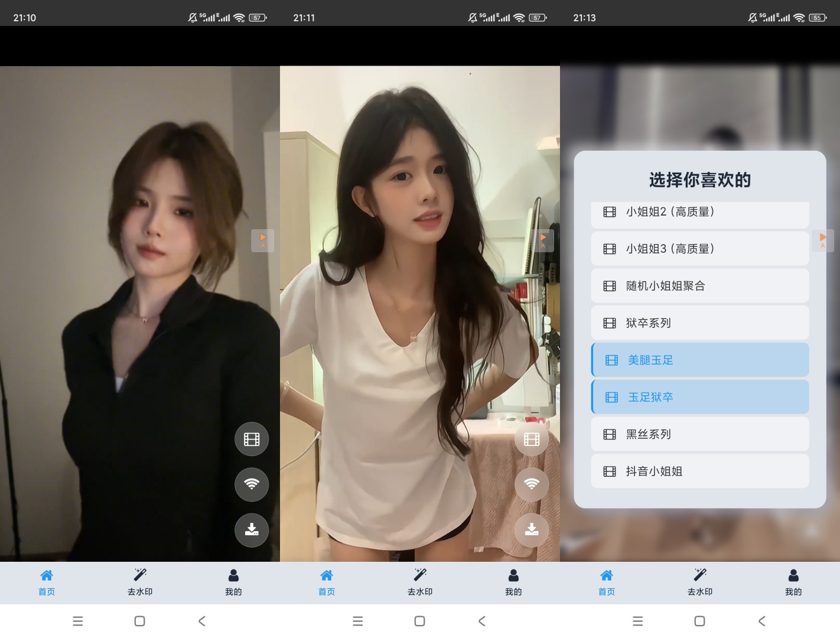The width and height of the screenshot is (840, 638).
Task: Tap the Wi-Fi round button on the 21:11 screen
Action: coord(532,484)
